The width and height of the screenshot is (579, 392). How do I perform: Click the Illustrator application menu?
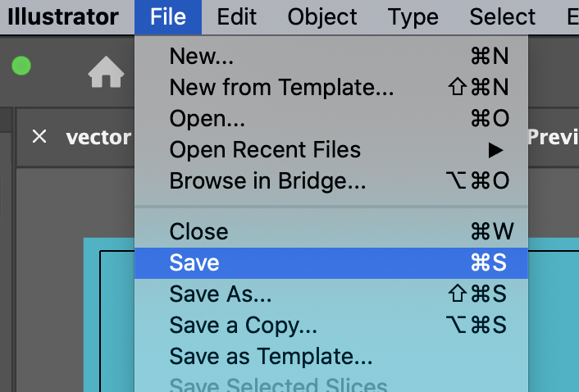(63, 17)
